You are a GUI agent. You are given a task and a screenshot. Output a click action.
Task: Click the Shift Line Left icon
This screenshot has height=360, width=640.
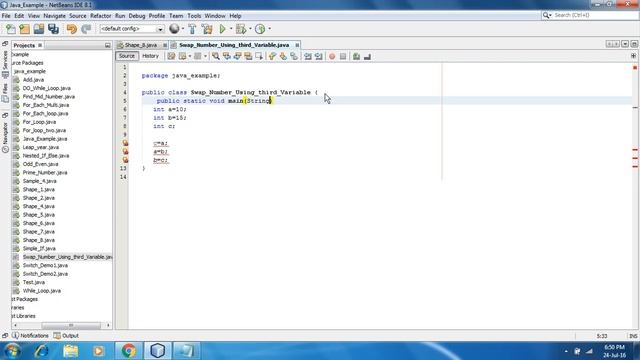tap(308, 56)
